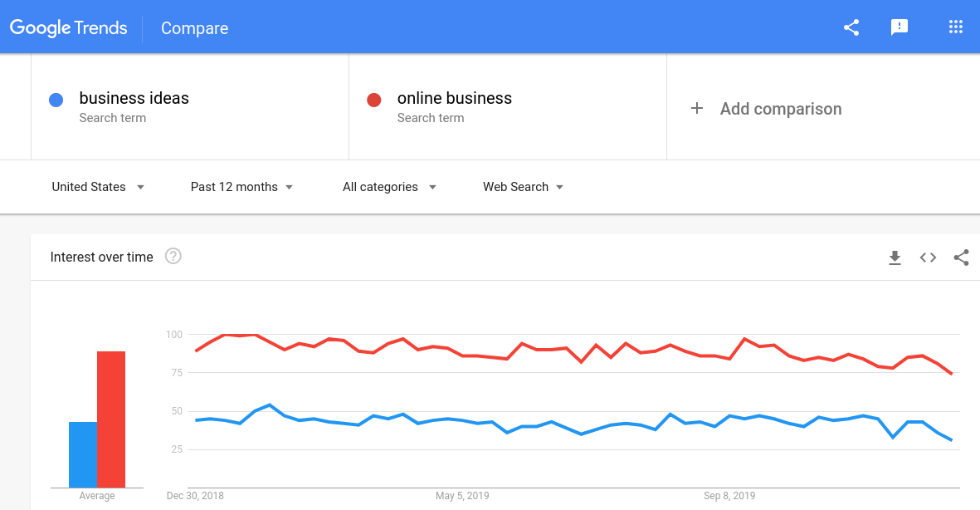Click the blue color dot for business ideas
The image size is (980, 510).
tap(56, 99)
